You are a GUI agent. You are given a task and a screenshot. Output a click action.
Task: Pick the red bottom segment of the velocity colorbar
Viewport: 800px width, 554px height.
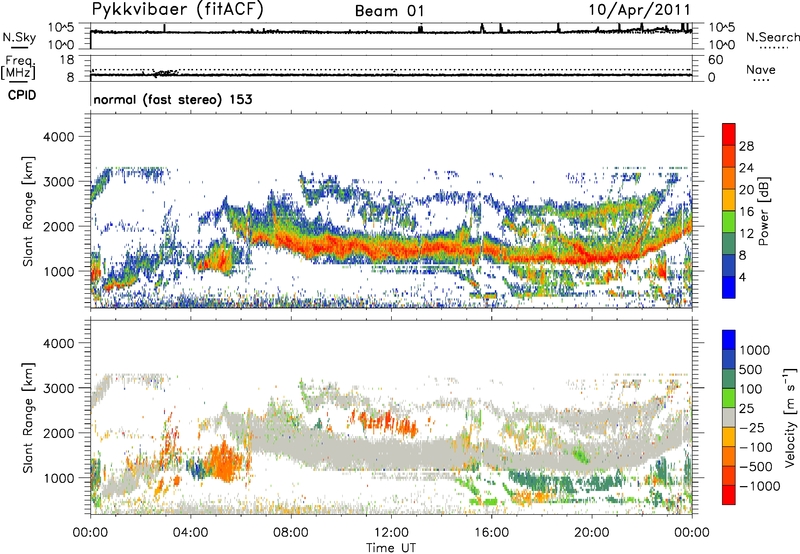[729, 495]
